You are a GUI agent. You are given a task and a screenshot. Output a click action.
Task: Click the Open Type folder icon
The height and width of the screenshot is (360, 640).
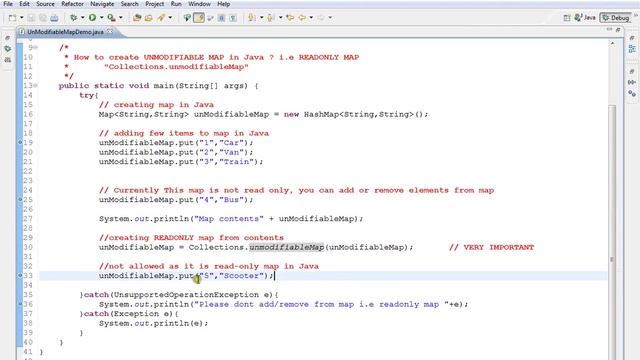[x=137, y=18]
